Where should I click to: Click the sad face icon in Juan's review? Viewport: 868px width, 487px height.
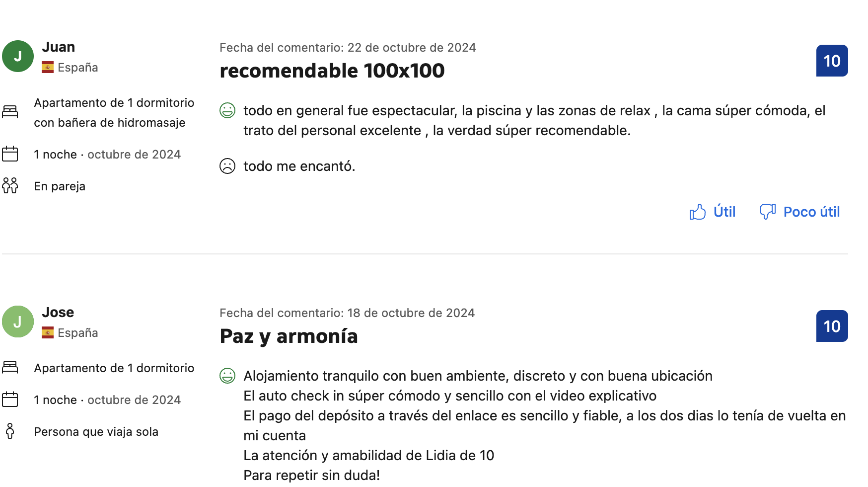coord(227,166)
